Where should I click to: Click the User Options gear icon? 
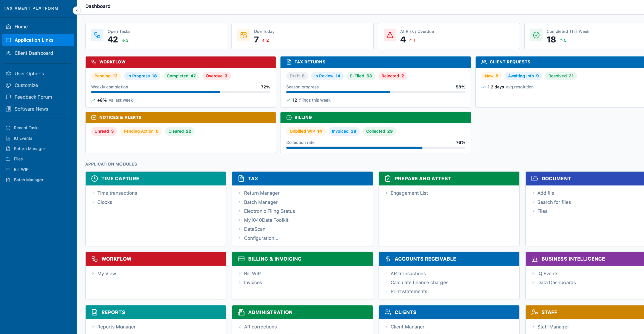click(8, 74)
